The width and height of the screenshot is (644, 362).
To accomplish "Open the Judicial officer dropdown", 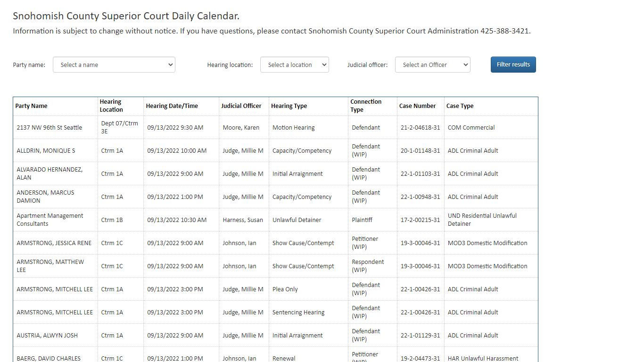I will point(433,65).
